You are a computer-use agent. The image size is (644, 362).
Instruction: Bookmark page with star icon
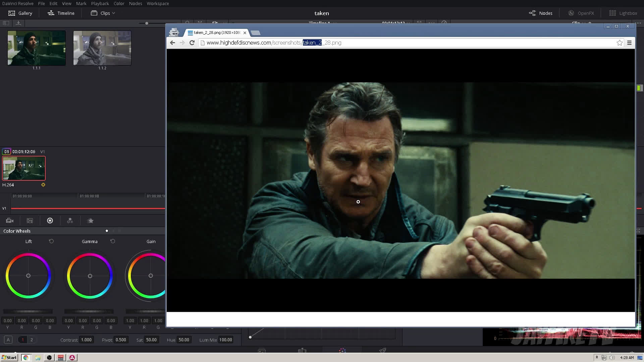pyautogui.click(x=619, y=43)
